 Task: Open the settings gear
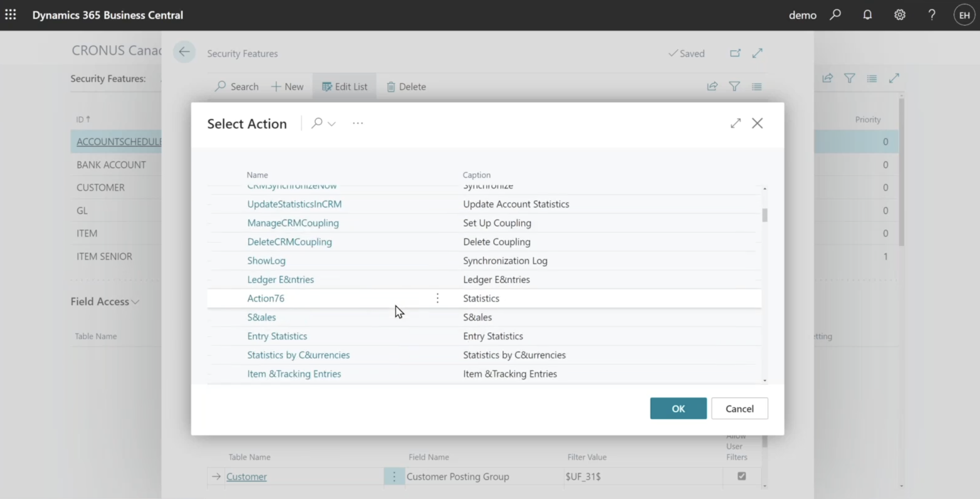click(x=900, y=15)
